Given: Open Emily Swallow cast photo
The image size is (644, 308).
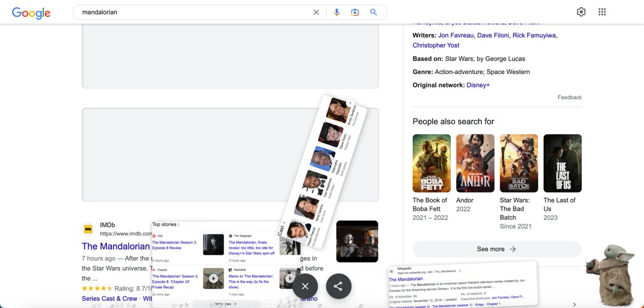Looking at the screenshot, I should (339, 110).
